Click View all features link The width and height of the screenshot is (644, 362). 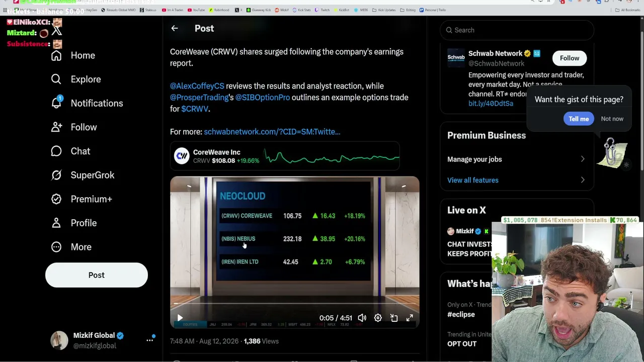[x=473, y=180]
